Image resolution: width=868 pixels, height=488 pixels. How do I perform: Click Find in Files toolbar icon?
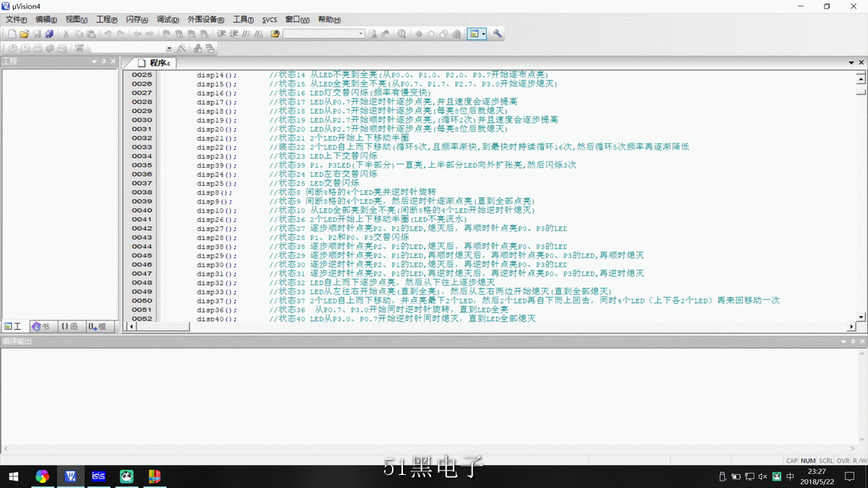click(275, 34)
